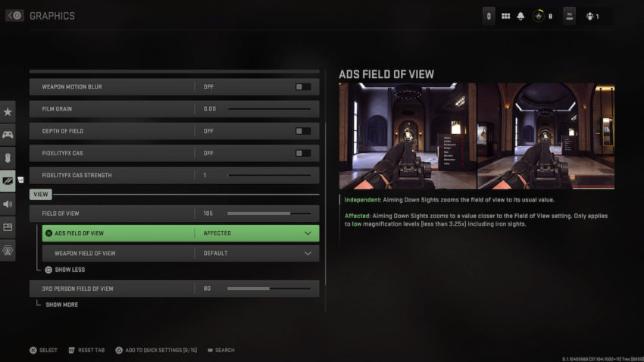Open the mouse settings tab in sidebar
This screenshot has width=644, height=362.
click(8, 158)
